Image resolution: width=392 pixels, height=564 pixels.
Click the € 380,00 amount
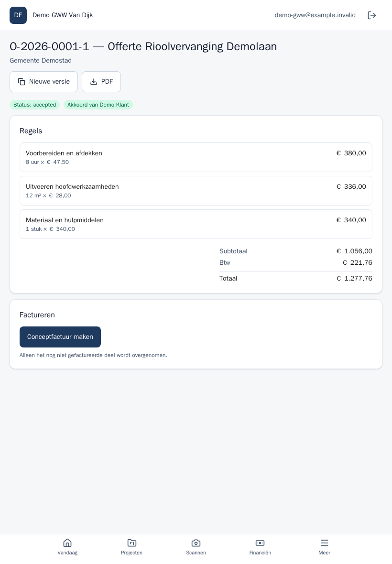coord(351,153)
